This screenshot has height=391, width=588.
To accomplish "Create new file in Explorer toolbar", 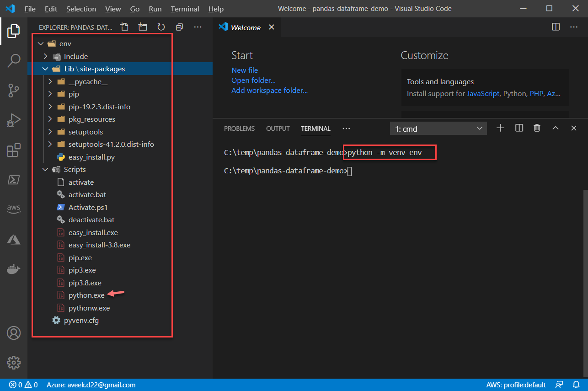I will [x=124, y=27].
